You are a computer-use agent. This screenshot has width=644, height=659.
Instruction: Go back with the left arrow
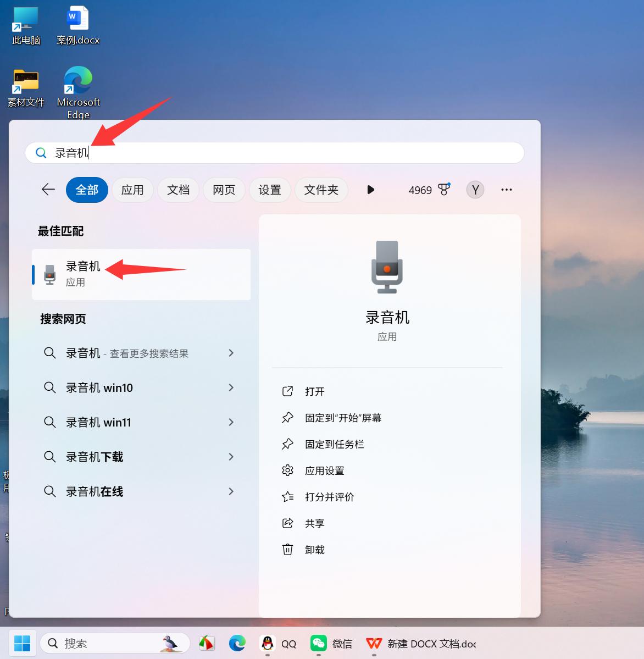point(48,190)
